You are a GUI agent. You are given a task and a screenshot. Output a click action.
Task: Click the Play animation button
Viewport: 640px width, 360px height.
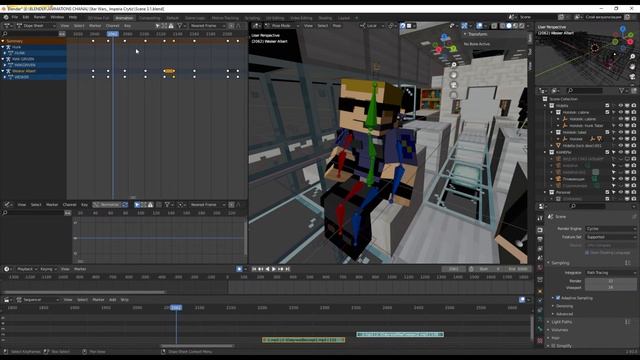tap(274, 269)
